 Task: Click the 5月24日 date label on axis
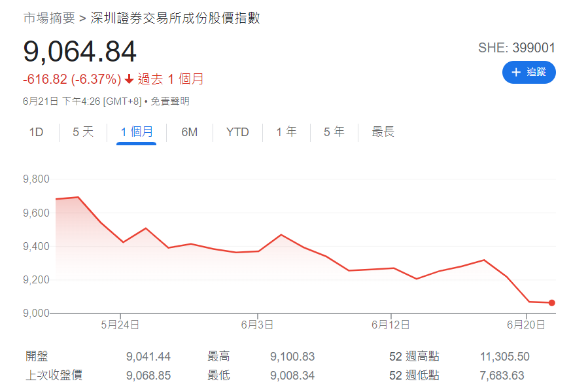[x=120, y=325]
